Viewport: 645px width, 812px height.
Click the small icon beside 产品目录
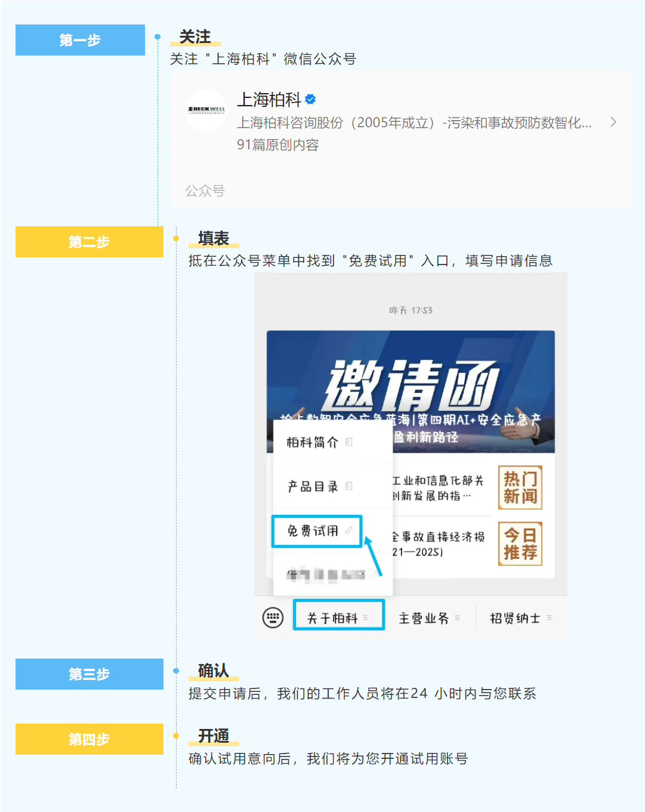pyautogui.click(x=349, y=486)
